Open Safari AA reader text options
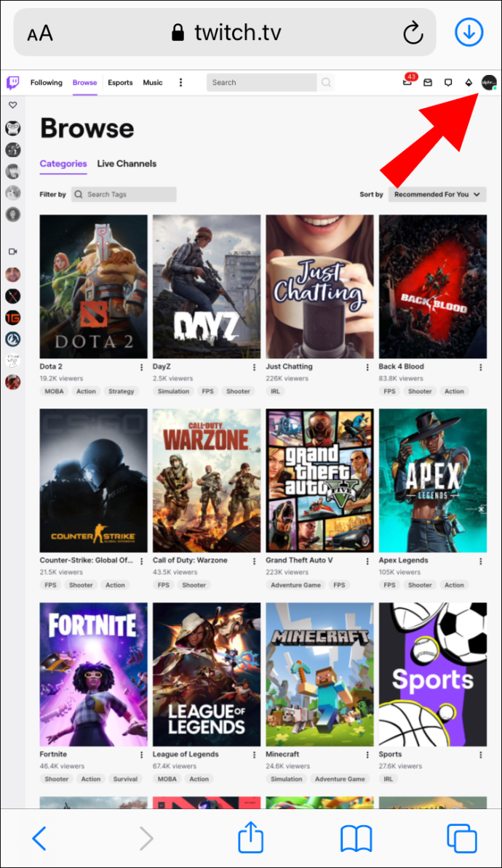Screen dimensions: 502x868 click(39, 33)
